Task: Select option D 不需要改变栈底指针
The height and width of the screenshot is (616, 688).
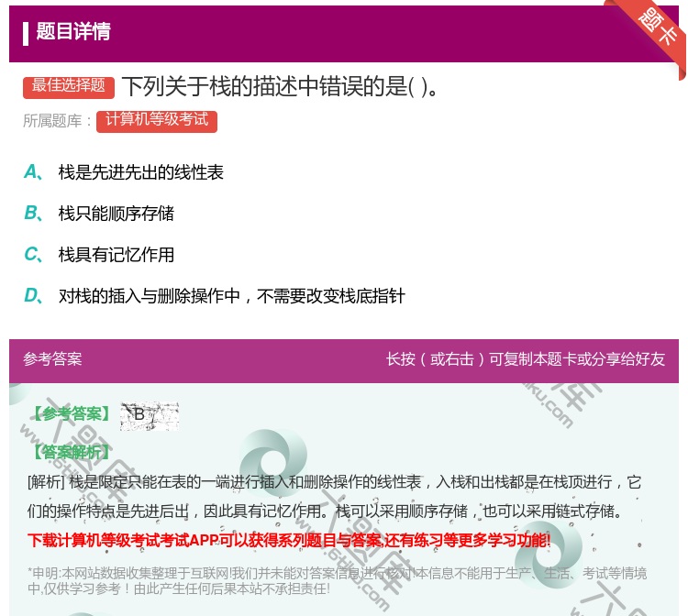Action: [232, 296]
